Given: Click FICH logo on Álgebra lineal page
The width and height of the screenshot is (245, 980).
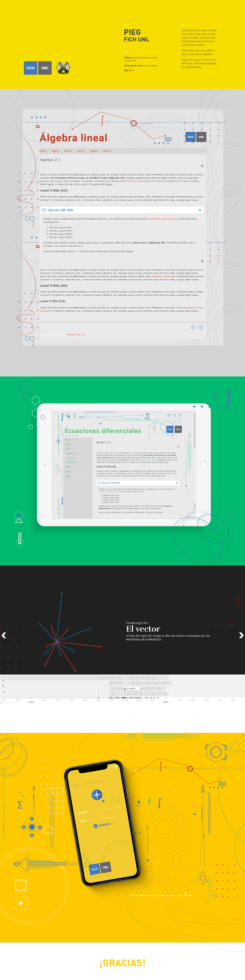Looking at the screenshot, I should tap(191, 137).
